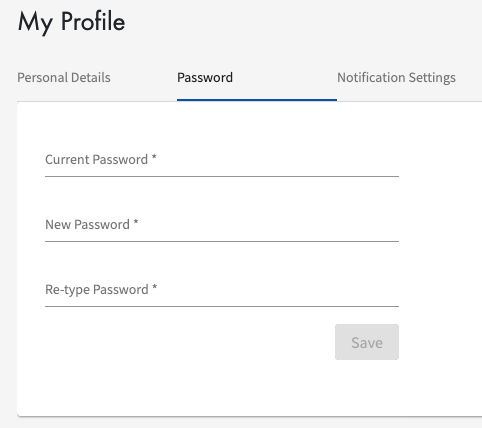Click the disabled Save button
Image resolution: width=482 pixels, height=428 pixels.
click(367, 342)
